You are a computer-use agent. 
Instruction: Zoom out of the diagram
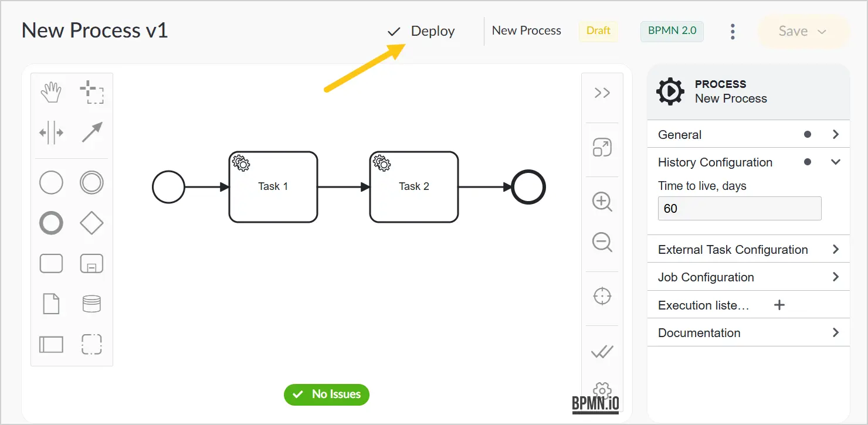click(x=602, y=242)
